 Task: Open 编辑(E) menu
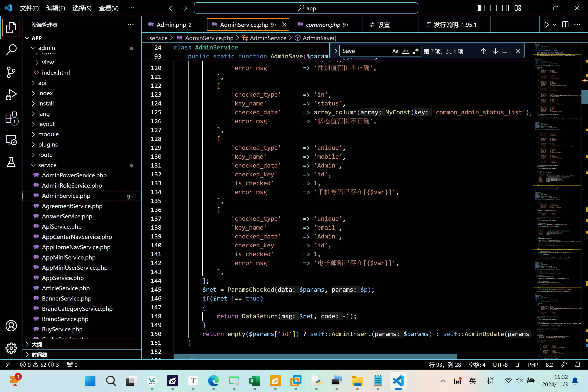pos(56,8)
